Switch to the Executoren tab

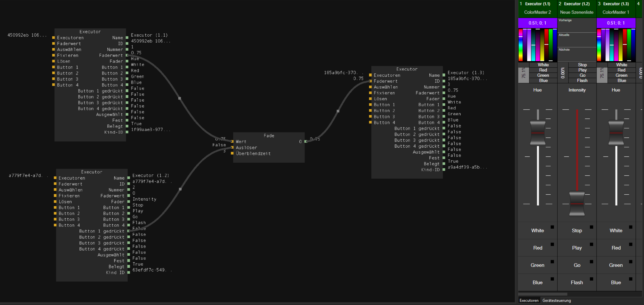pyautogui.click(x=529, y=300)
